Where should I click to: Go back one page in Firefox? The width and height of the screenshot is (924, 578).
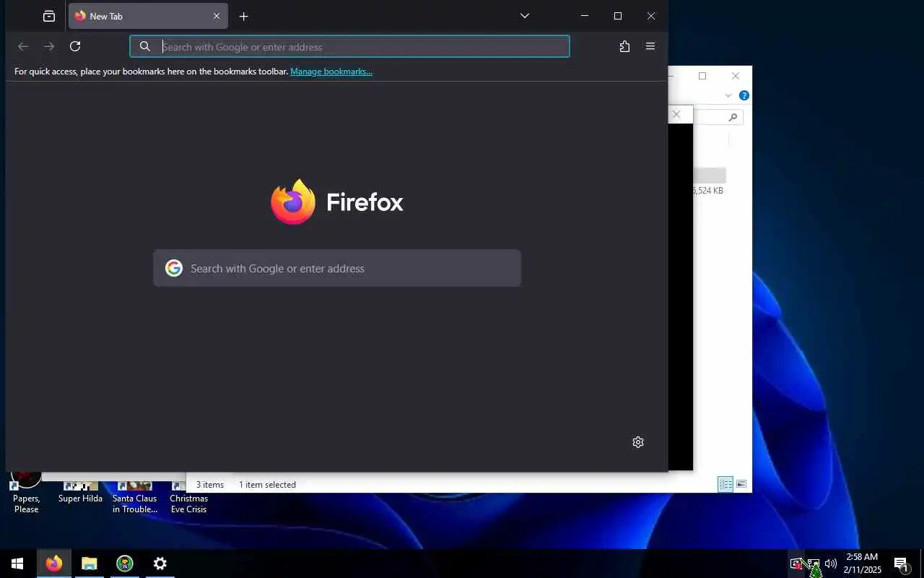coord(23,46)
